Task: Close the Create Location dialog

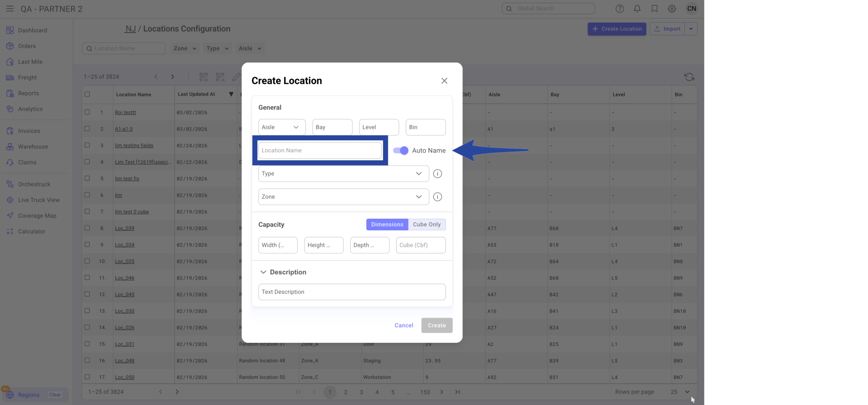Action: coord(444,81)
